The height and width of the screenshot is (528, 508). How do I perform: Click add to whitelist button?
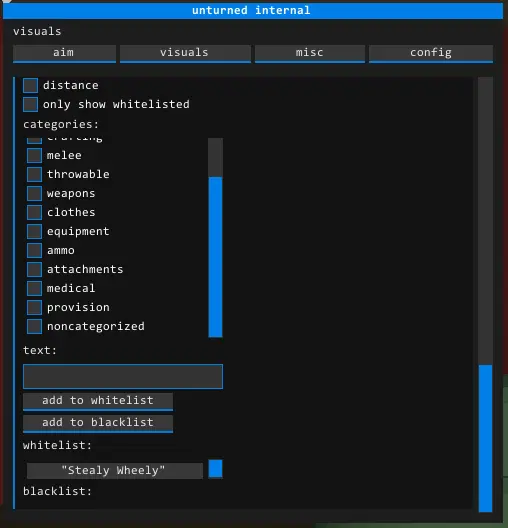tap(98, 401)
